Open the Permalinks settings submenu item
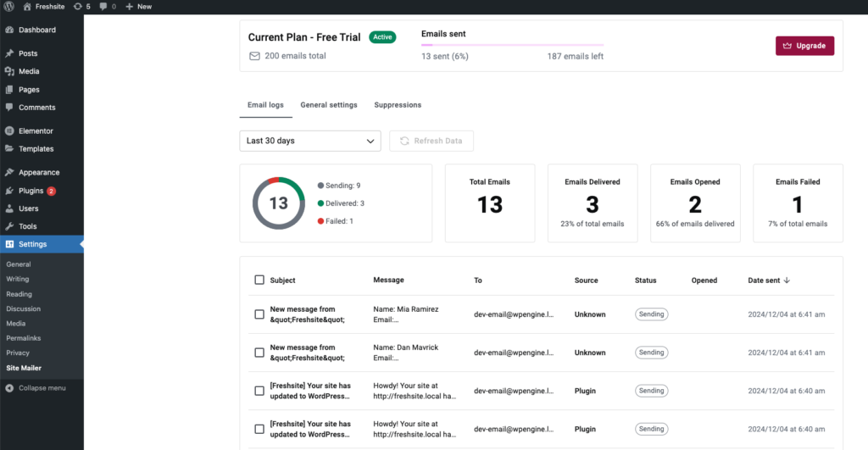 23,338
